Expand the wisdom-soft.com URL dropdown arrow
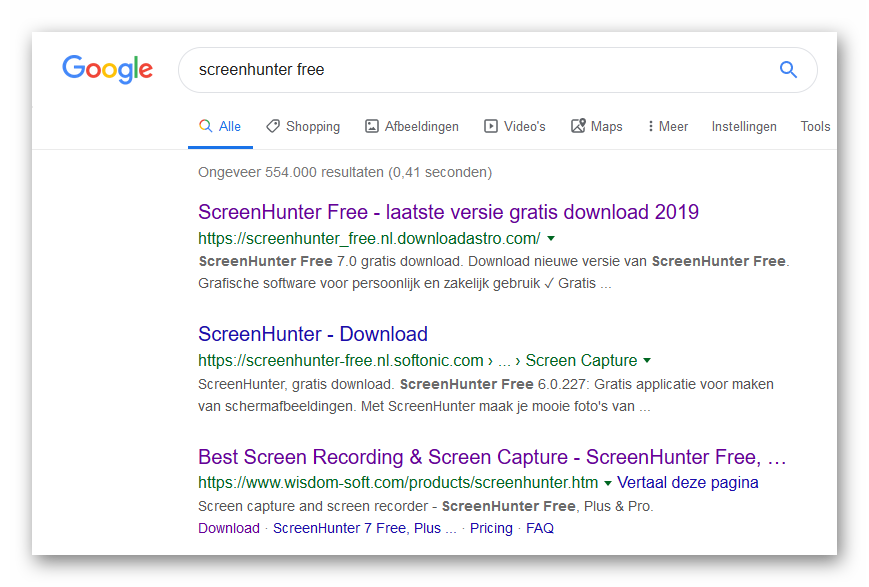This screenshot has height=587, width=869. (x=608, y=483)
